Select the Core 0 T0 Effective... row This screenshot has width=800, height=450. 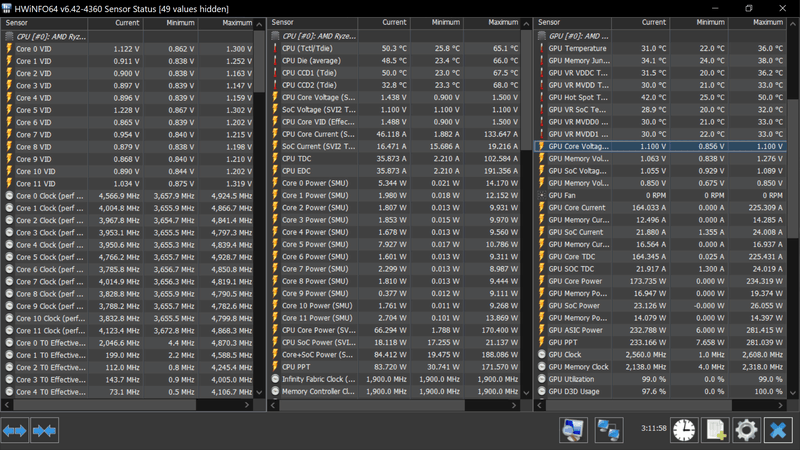click(128, 342)
